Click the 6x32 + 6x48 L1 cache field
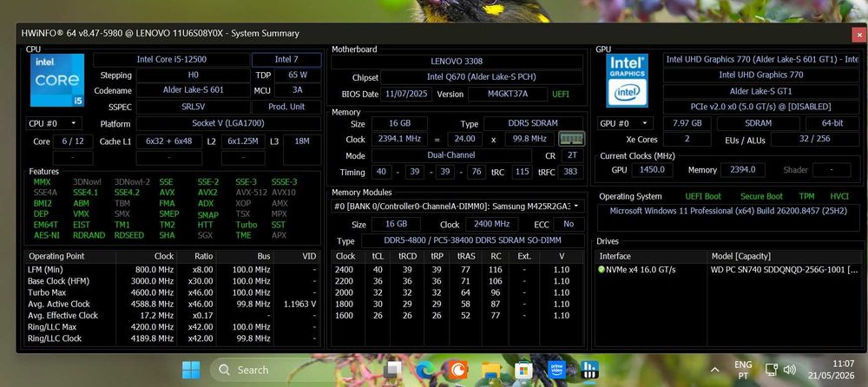 (169, 141)
